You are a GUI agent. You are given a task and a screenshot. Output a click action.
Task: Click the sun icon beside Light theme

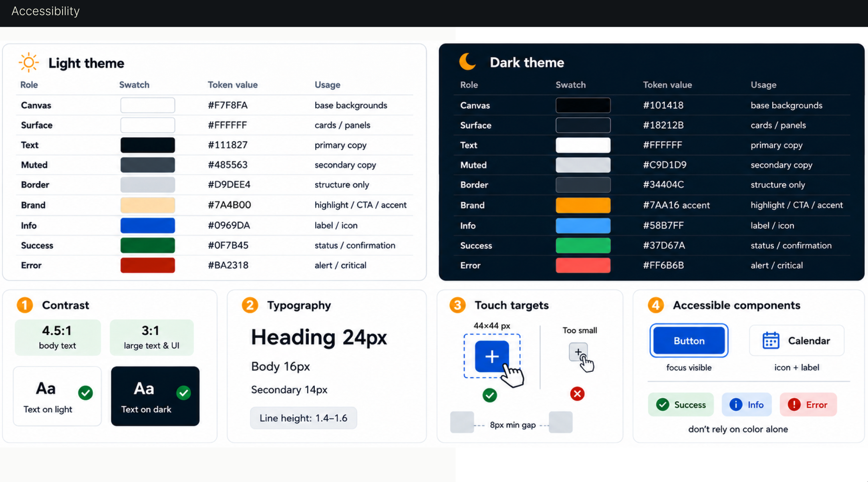(29, 63)
